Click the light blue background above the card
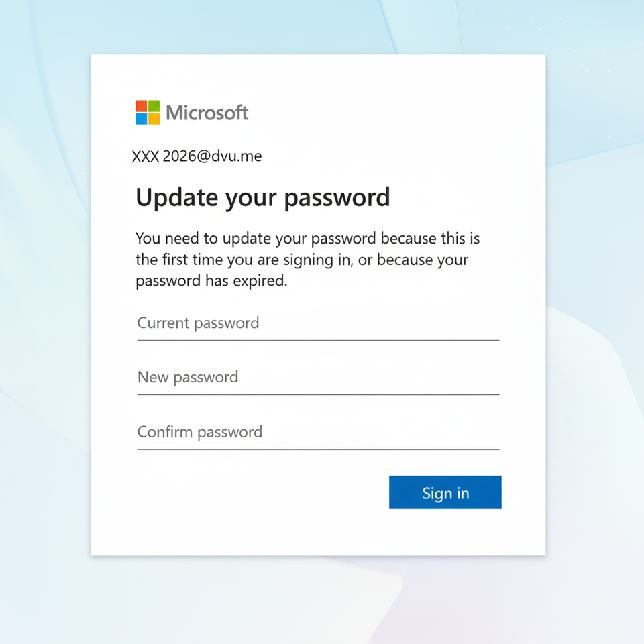 click(x=318, y=27)
